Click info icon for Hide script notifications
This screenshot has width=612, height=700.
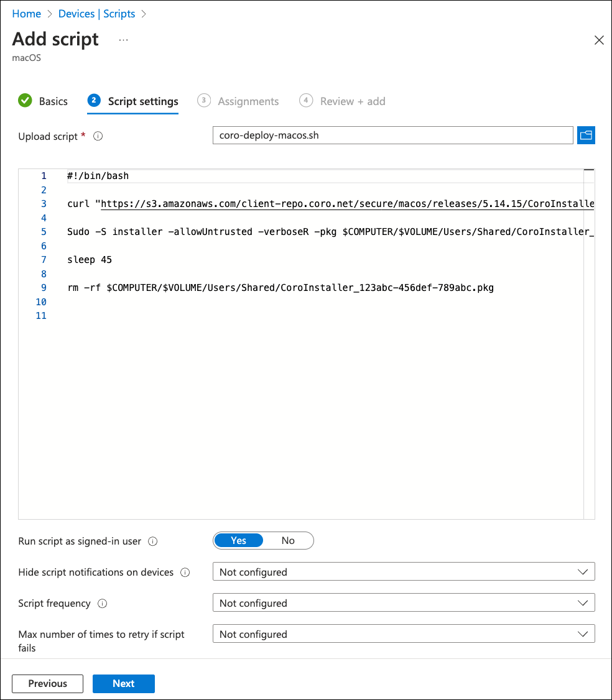(x=185, y=573)
